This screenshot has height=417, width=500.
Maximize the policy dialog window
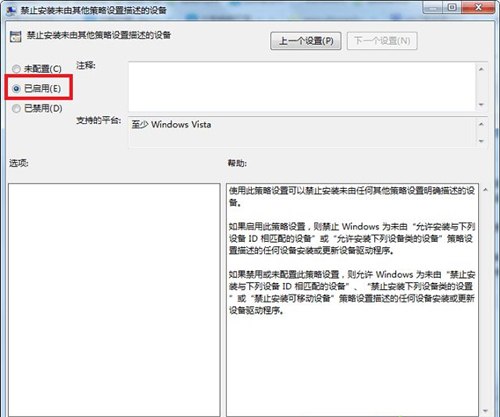[452, 7]
